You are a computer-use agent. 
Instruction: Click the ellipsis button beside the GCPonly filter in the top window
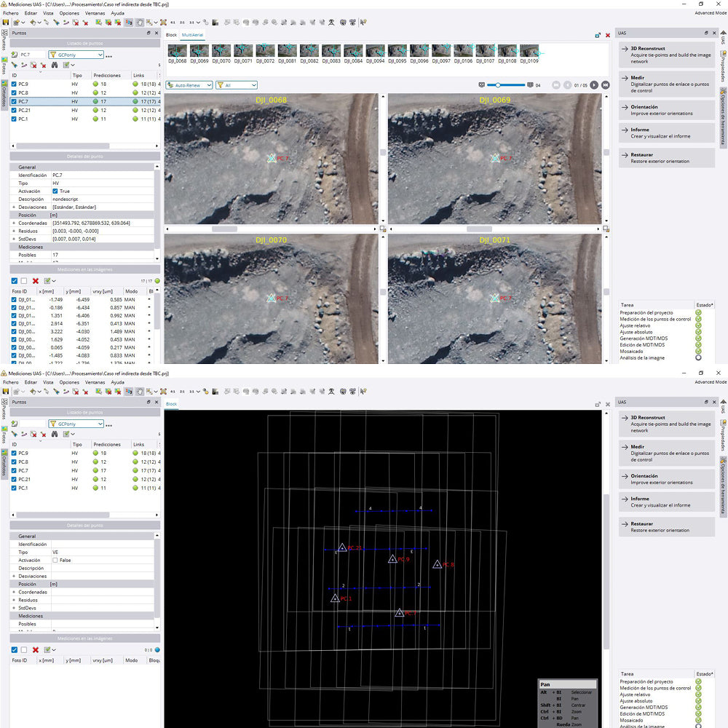[x=108, y=56]
